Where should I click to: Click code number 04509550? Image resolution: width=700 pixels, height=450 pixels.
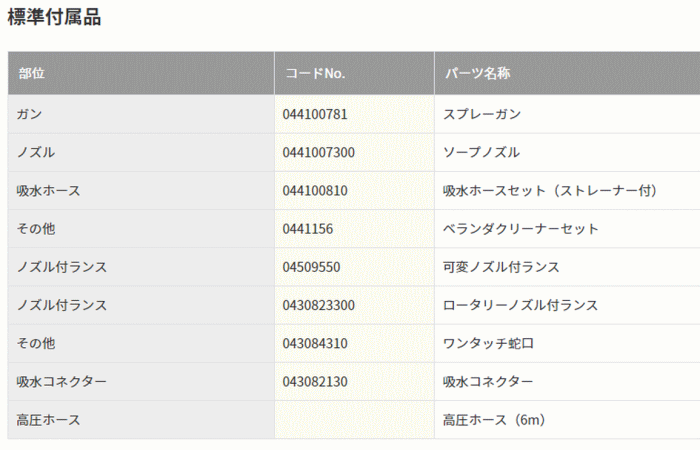[312, 267]
